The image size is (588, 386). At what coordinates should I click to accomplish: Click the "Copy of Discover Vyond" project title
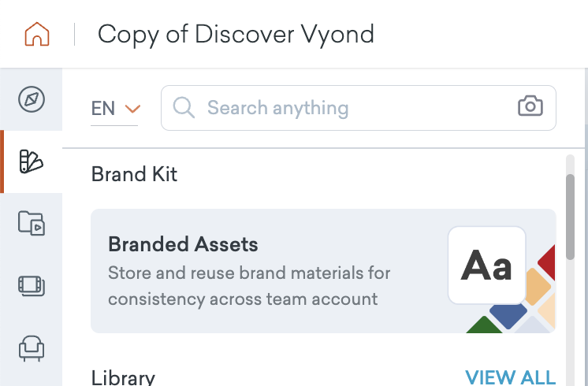(x=236, y=35)
